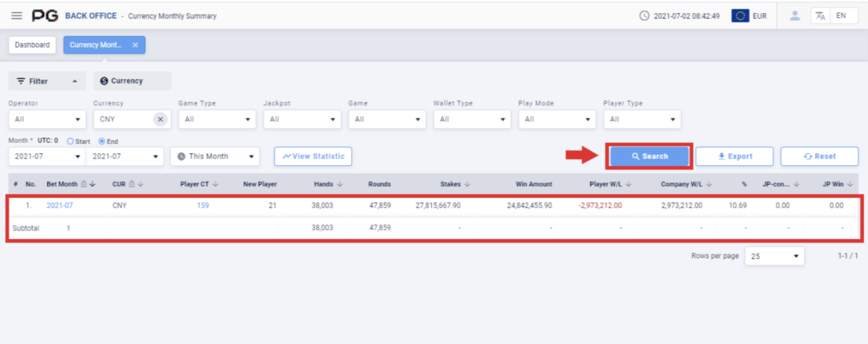Open Rows per page dropdown

click(x=774, y=256)
